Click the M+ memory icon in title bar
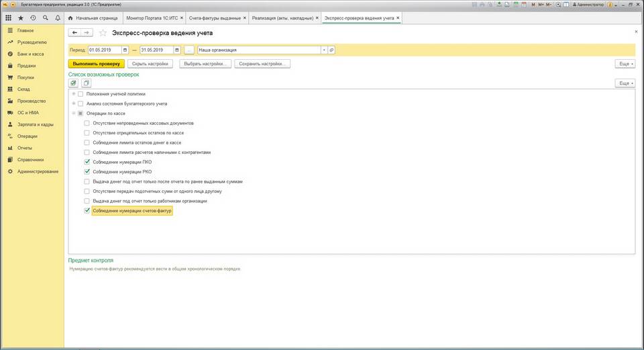 [541, 5]
